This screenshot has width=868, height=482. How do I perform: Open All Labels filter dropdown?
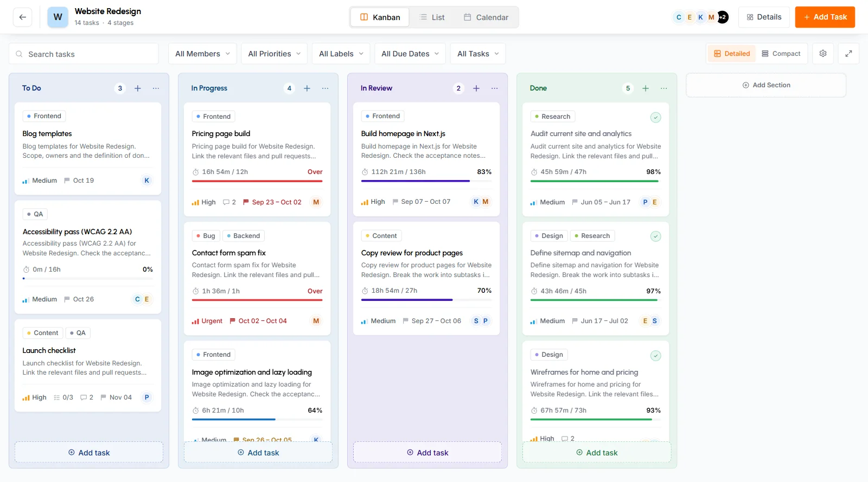click(x=341, y=54)
